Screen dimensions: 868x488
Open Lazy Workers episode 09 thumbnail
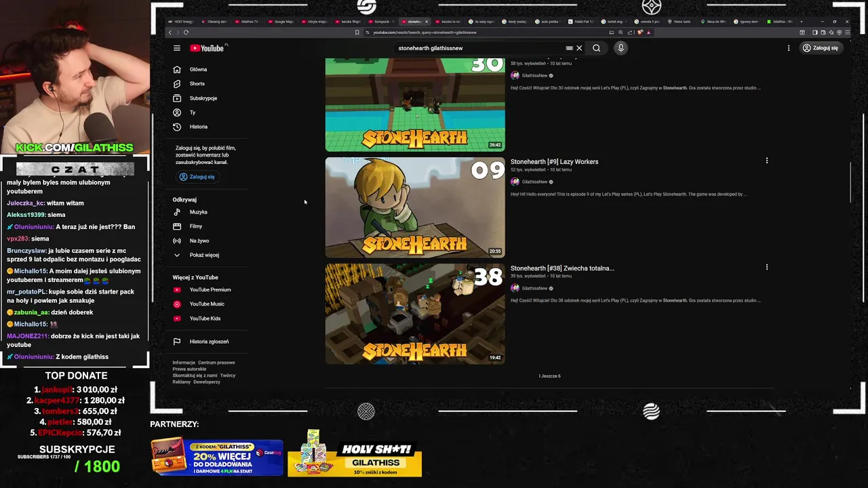pos(415,207)
